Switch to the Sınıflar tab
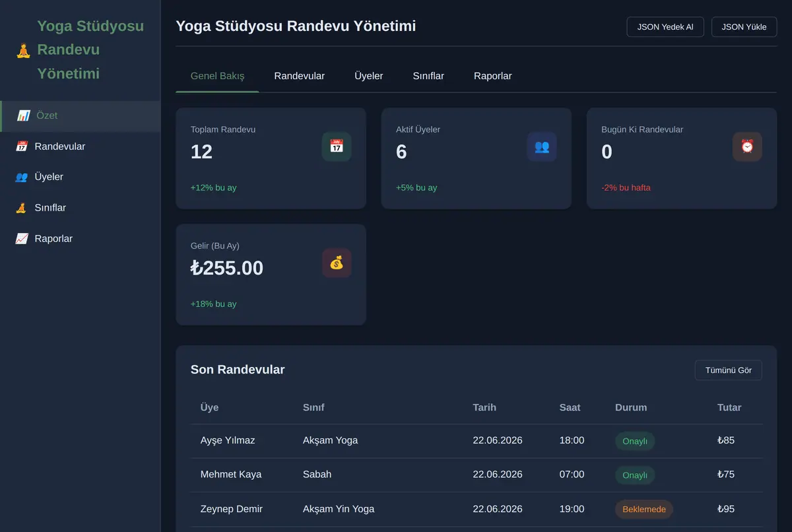The height and width of the screenshot is (532, 792). tap(428, 76)
